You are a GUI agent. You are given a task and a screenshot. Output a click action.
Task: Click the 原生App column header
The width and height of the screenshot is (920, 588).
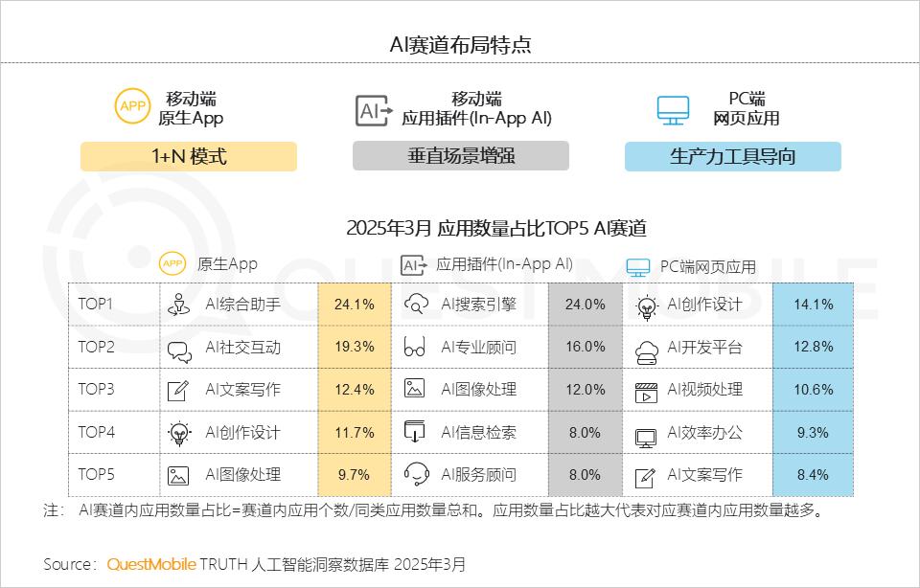[x=227, y=264]
